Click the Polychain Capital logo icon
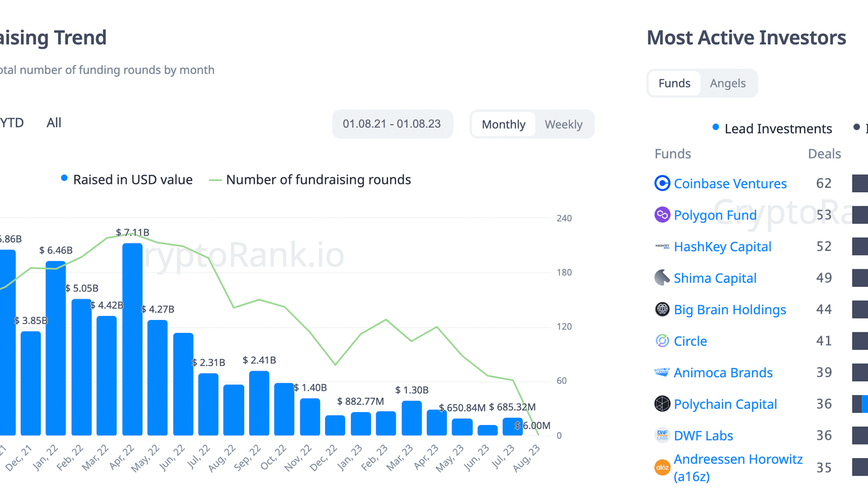The width and height of the screenshot is (868, 488). click(x=662, y=404)
